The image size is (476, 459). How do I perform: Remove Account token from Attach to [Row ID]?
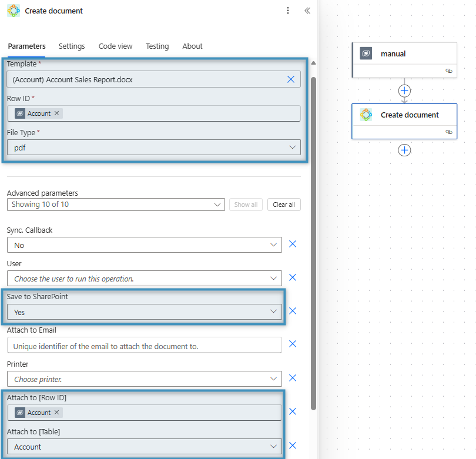57,413
